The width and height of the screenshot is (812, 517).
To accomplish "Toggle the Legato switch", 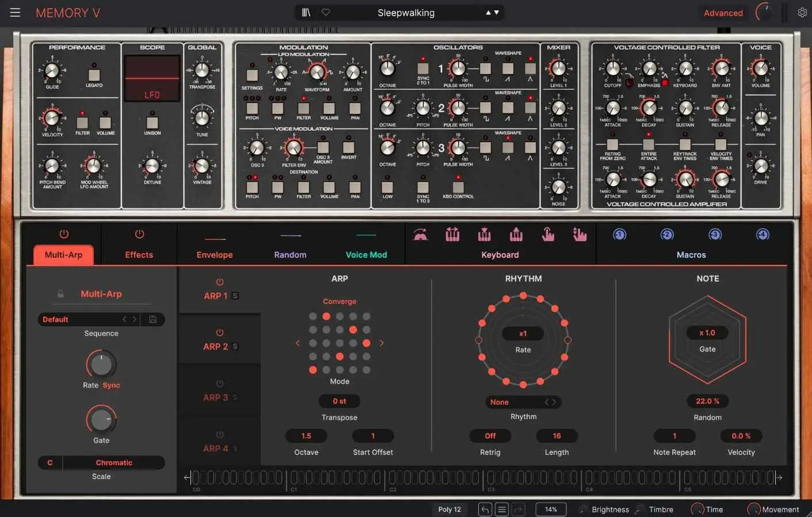I will point(94,75).
